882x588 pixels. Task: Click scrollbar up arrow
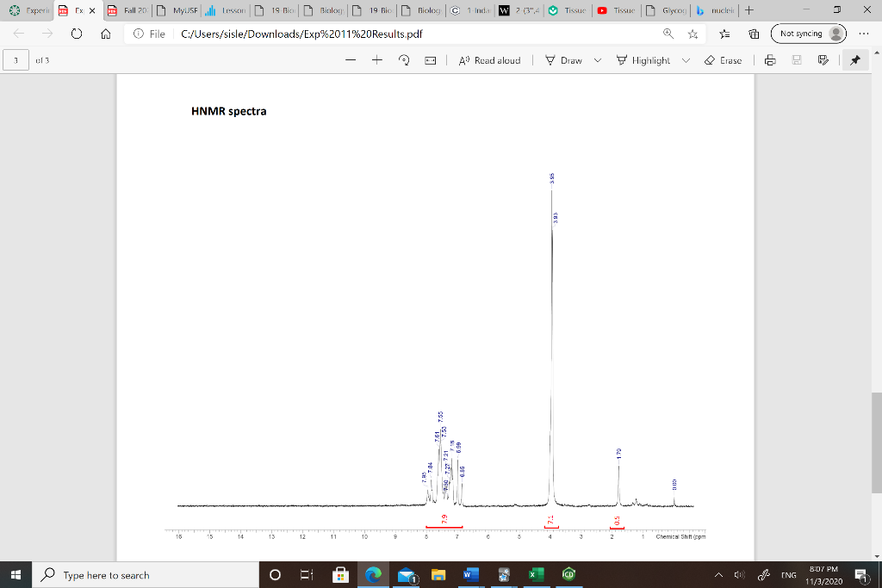pyautogui.click(x=876, y=52)
